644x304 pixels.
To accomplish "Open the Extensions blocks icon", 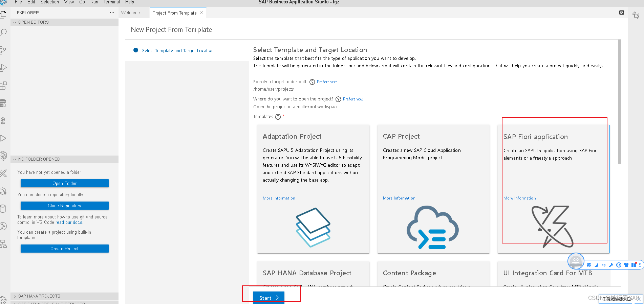I will point(3,86).
